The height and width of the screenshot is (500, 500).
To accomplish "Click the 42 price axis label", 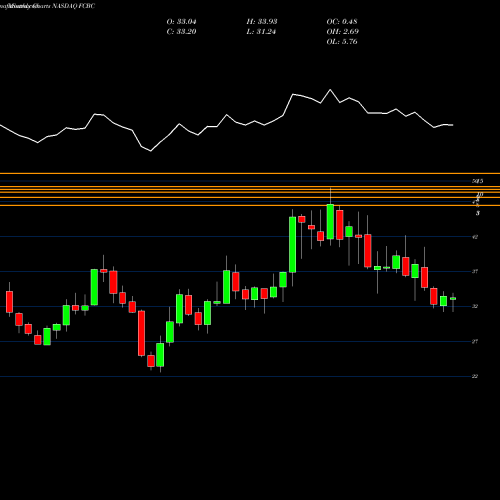I will point(475,237).
